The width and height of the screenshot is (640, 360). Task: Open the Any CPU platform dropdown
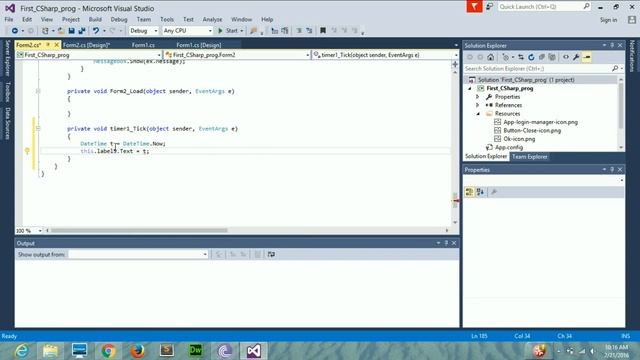click(x=187, y=31)
